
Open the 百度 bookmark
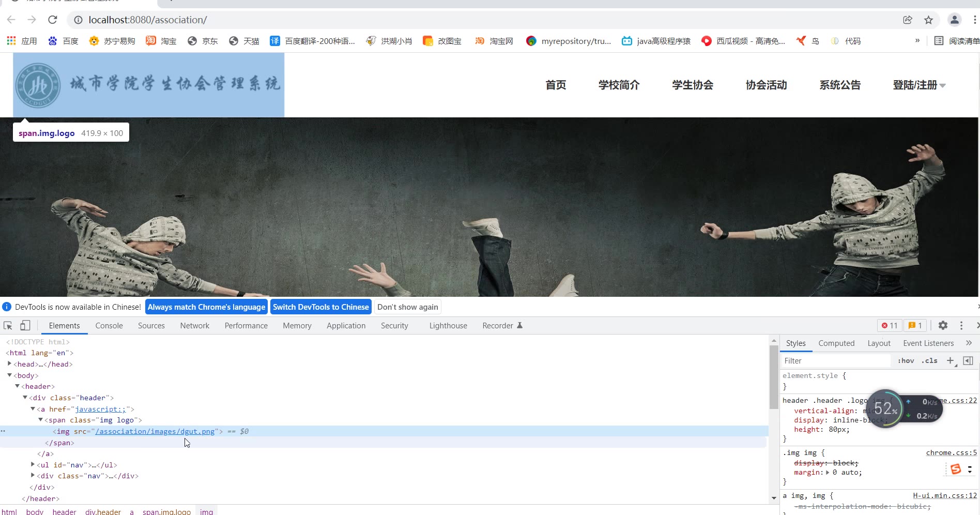63,41
